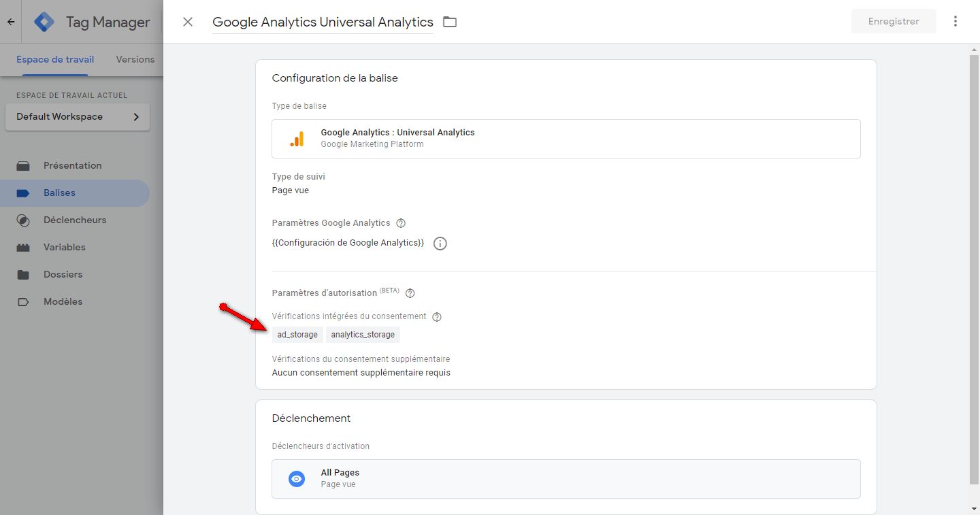Click the folder icon next to tag name

450,22
